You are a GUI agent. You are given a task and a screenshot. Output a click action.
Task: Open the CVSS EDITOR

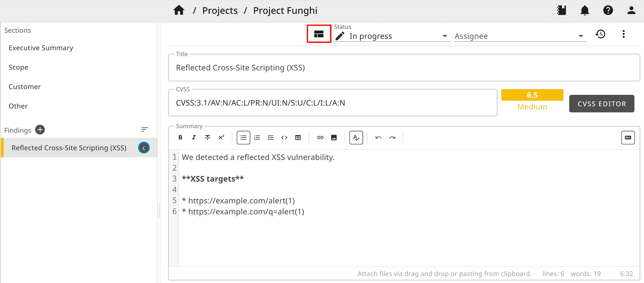(601, 104)
